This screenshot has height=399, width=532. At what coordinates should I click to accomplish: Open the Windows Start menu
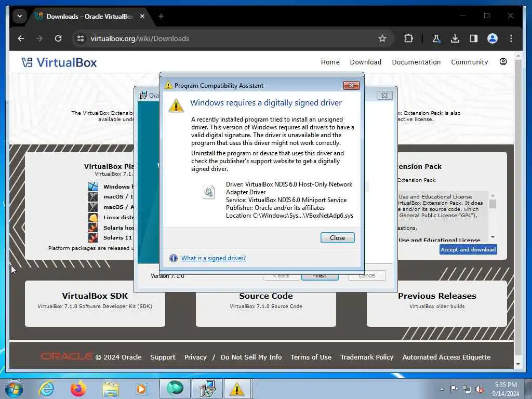click(14, 389)
